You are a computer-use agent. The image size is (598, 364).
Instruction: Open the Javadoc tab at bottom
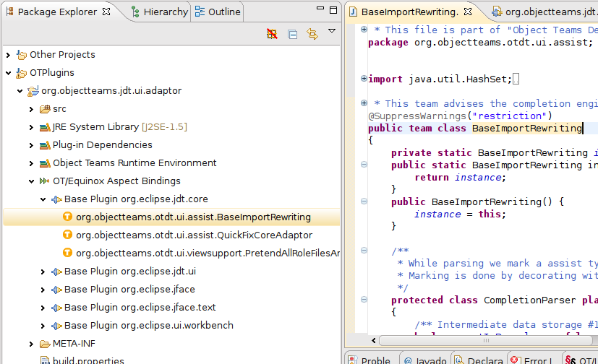[x=424, y=360]
